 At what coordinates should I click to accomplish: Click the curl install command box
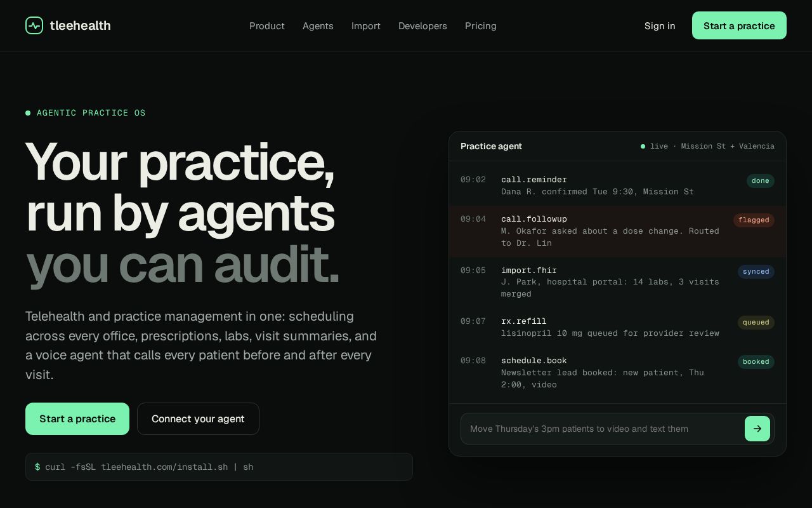point(219,467)
